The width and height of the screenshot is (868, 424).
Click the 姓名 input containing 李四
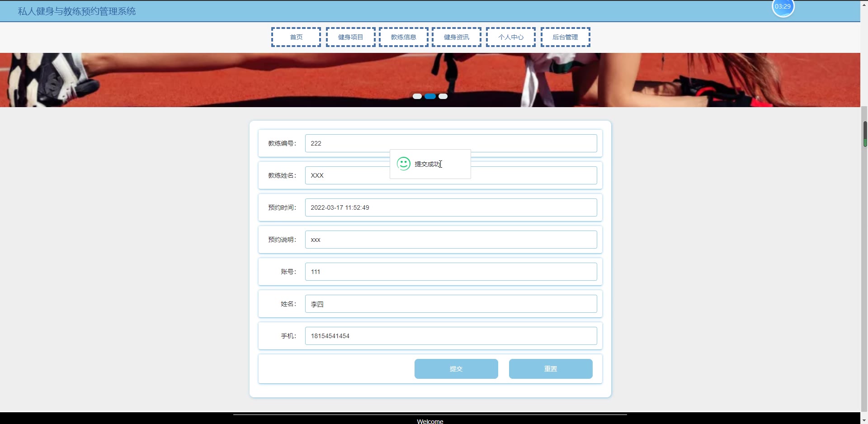point(451,304)
